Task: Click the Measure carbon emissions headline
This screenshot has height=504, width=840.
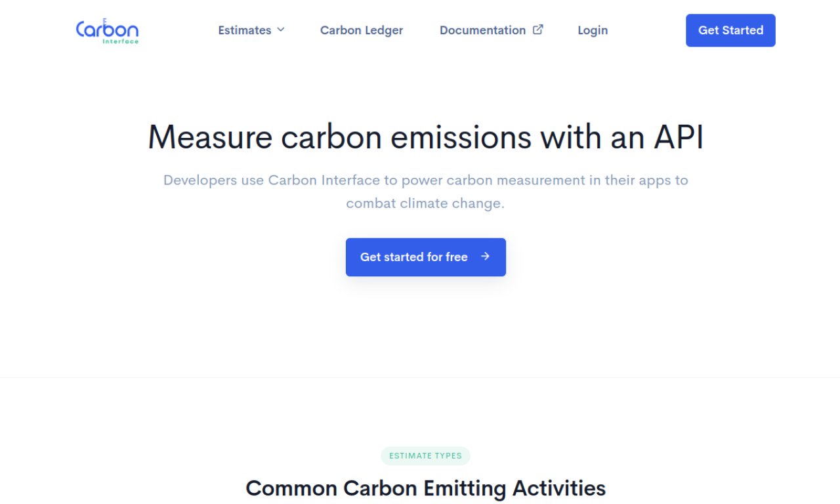Action: tap(425, 136)
